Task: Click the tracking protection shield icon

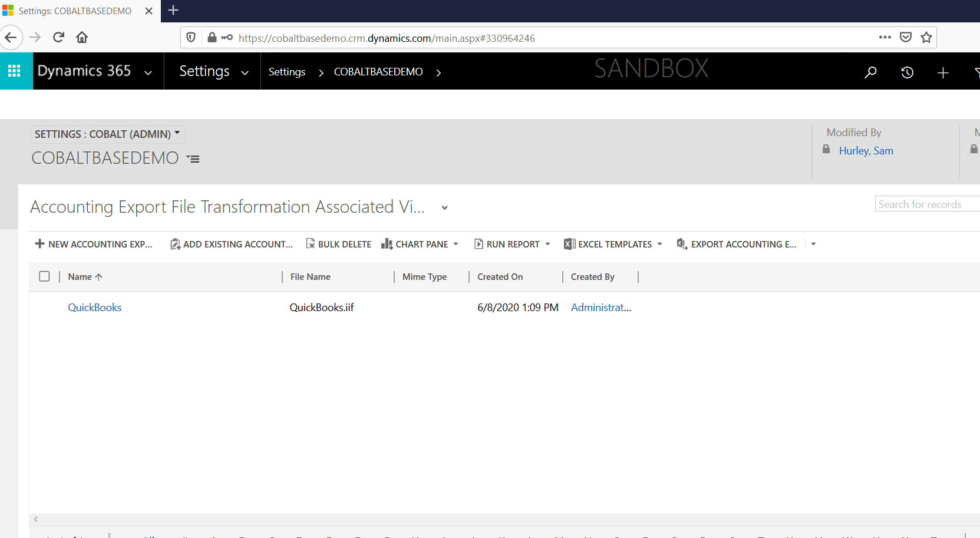Action: (191, 38)
